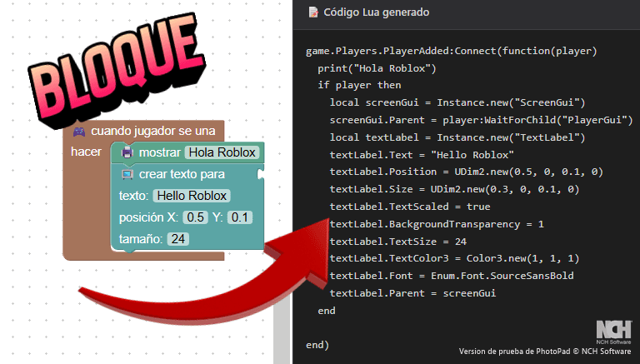Click the 'hacer' label on the event block
This screenshot has height=364, width=640.
point(86,152)
